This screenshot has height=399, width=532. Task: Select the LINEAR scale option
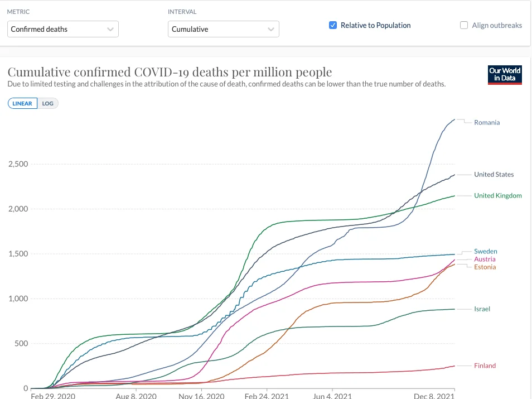(22, 103)
